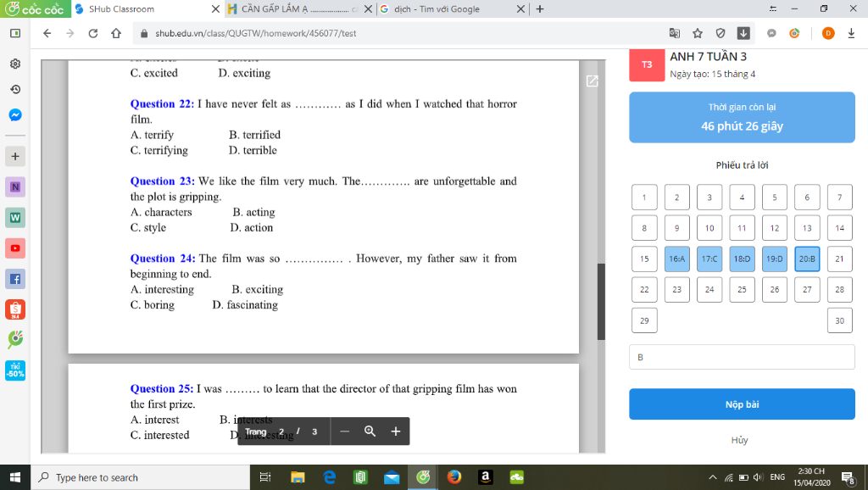Add a new sidebar shortcut
Screen dimensions: 868x490
[x=15, y=156]
